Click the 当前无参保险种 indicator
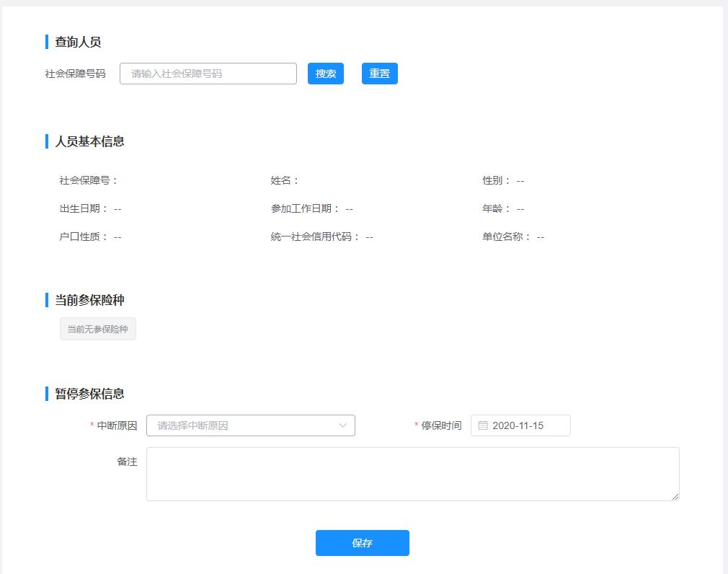 click(x=97, y=328)
